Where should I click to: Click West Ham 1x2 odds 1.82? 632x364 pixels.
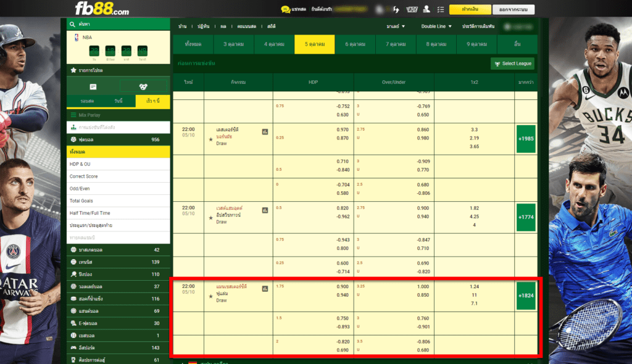[474, 209]
